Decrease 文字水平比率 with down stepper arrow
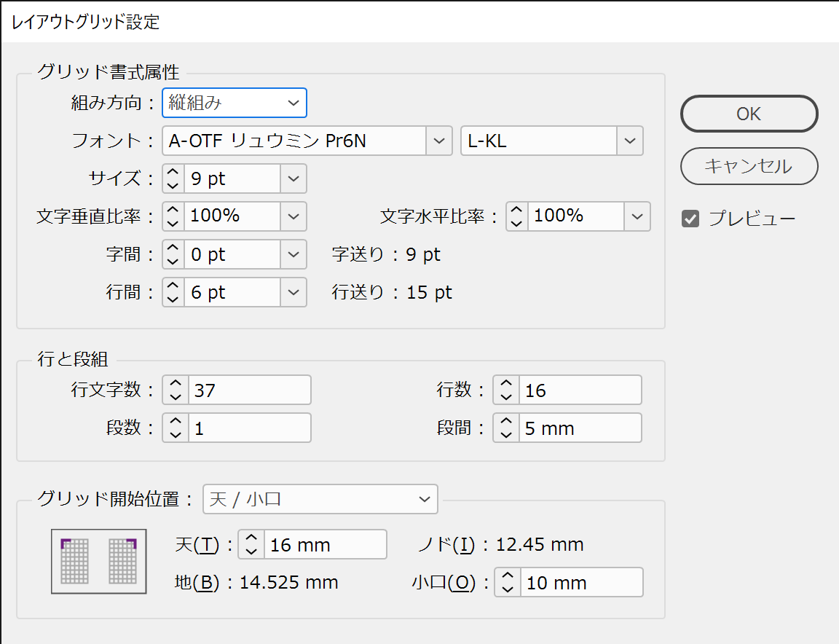 point(516,223)
